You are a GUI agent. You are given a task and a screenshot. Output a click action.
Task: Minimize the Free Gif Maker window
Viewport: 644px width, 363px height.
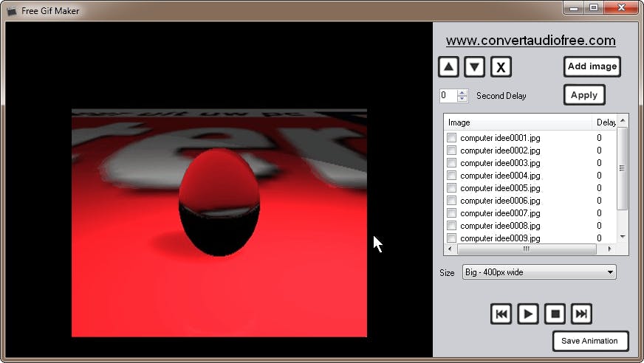pos(574,8)
